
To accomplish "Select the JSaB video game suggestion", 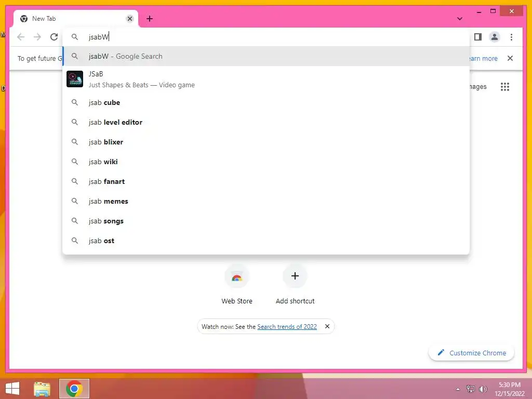I will pyautogui.click(x=266, y=79).
